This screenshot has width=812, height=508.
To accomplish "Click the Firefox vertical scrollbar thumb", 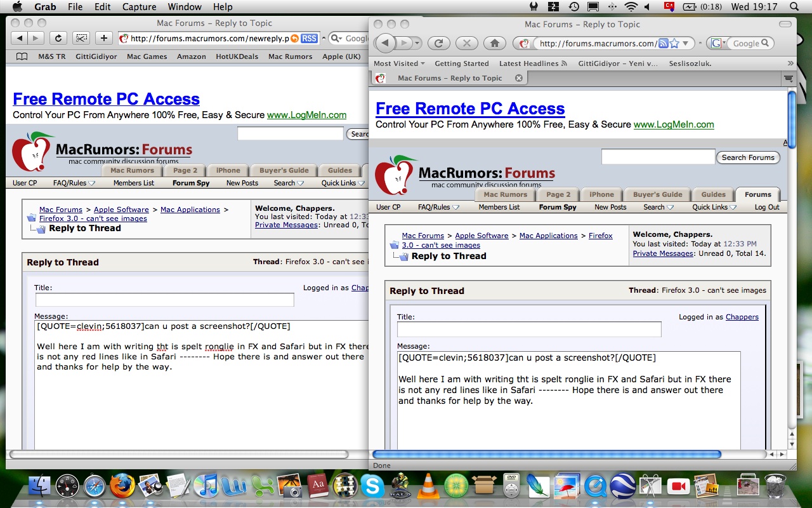I will (x=792, y=120).
